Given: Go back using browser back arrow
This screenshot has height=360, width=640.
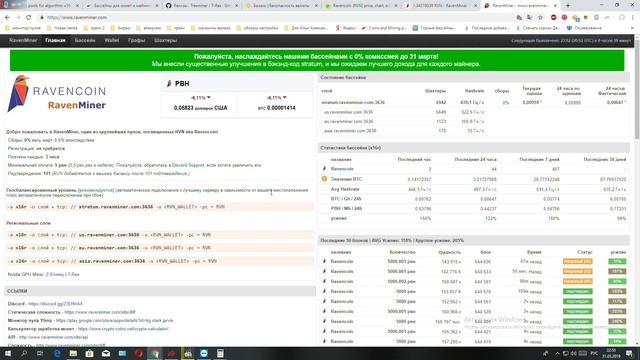Looking at the screenshot, I should (x=7, y=18).
